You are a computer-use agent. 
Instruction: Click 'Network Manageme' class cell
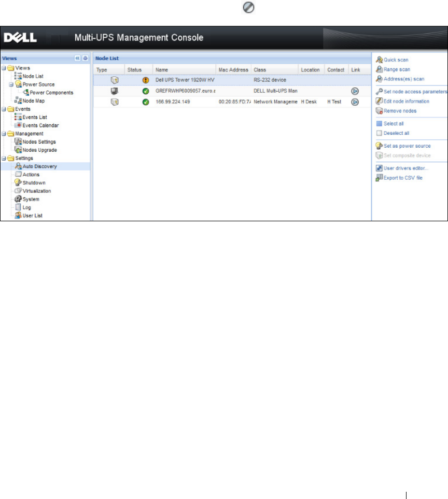275,102
